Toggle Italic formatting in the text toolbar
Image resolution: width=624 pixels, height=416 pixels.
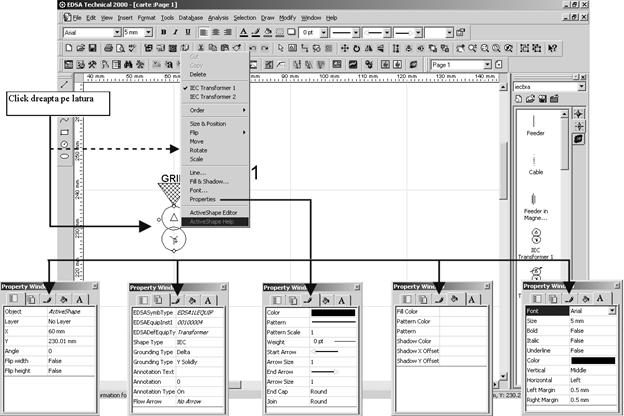175,32
